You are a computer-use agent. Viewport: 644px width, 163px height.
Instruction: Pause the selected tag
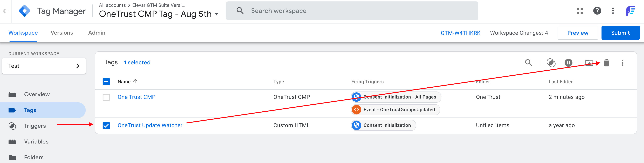pyautogui.click(x=568, y=63)
